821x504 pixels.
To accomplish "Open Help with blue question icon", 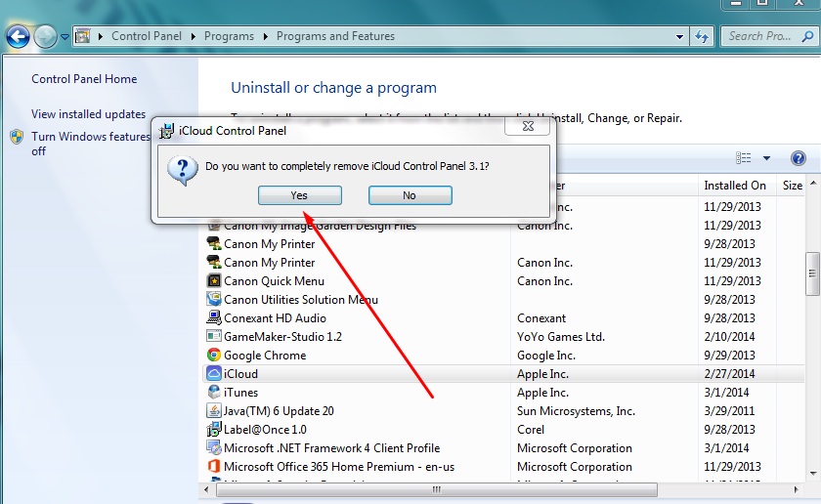I will pos(798,157).
